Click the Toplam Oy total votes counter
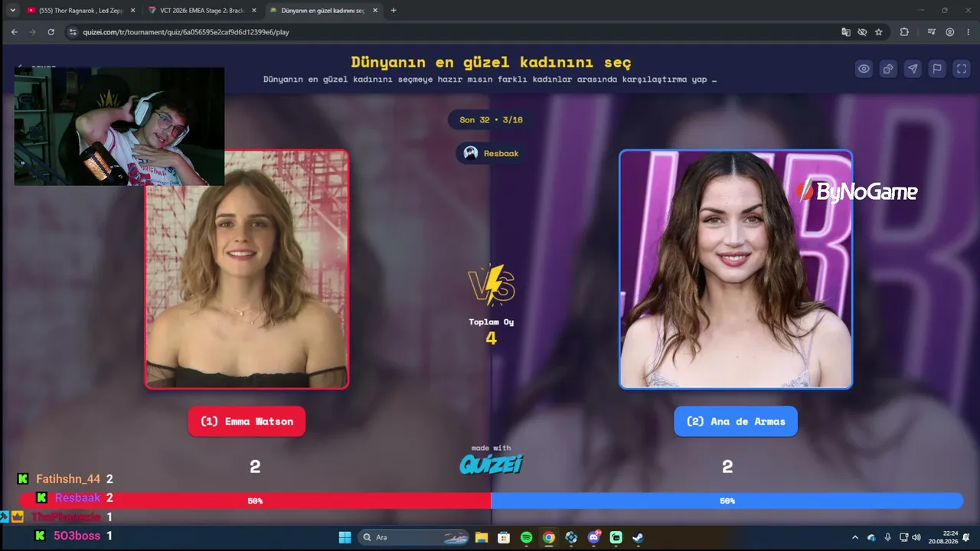The height and width of the screenshot is (551, 980). 491,331
